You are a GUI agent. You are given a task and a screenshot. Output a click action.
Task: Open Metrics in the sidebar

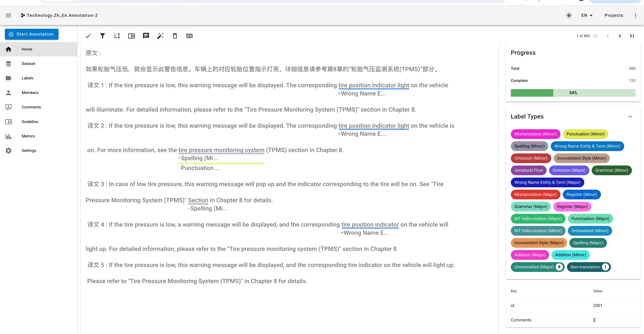(x=28, y=136)
